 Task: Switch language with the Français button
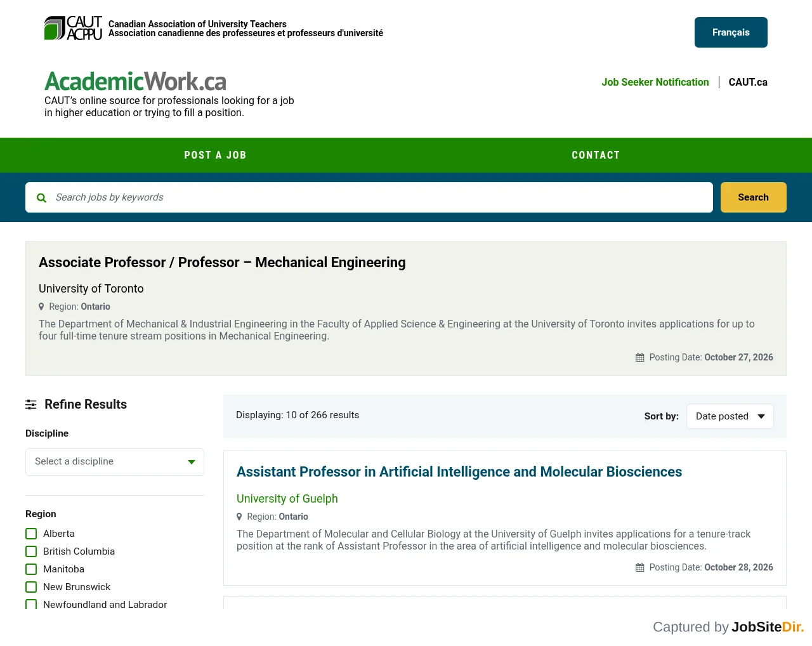click(x=731, y=32)
